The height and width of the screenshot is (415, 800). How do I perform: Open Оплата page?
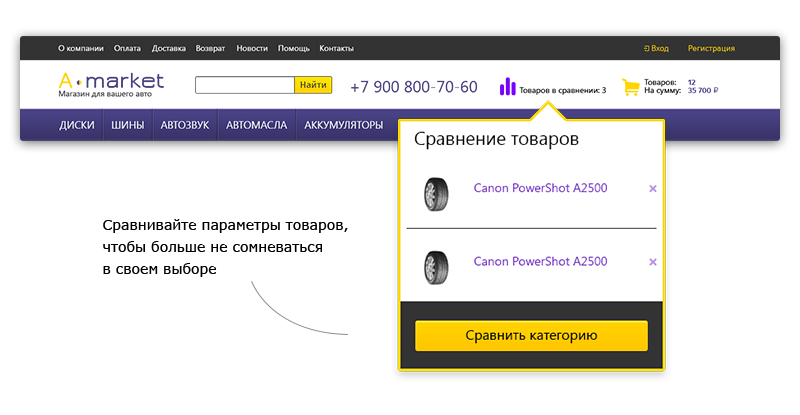127,48
